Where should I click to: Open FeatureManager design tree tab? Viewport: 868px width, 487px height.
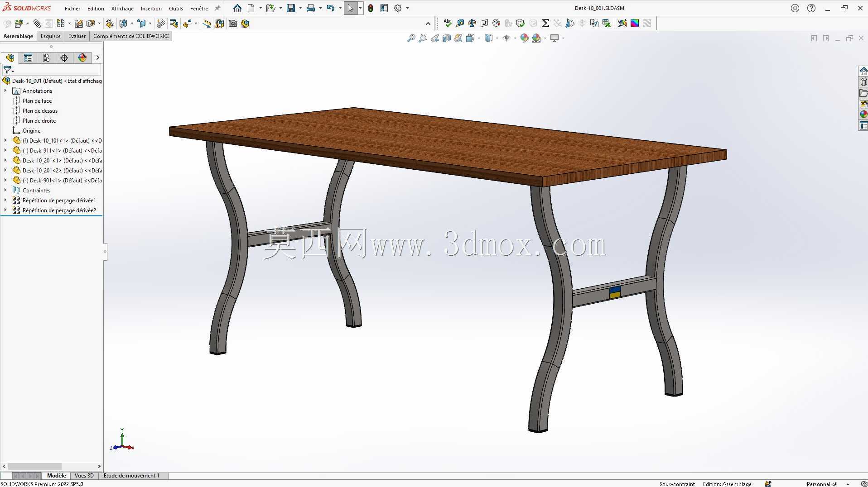10,57
